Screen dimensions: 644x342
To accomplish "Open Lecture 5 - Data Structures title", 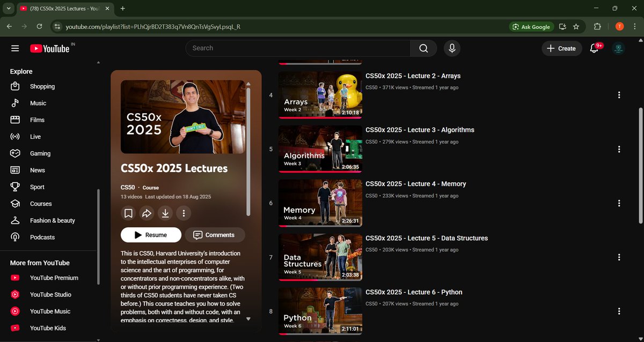I will (427, 238).
